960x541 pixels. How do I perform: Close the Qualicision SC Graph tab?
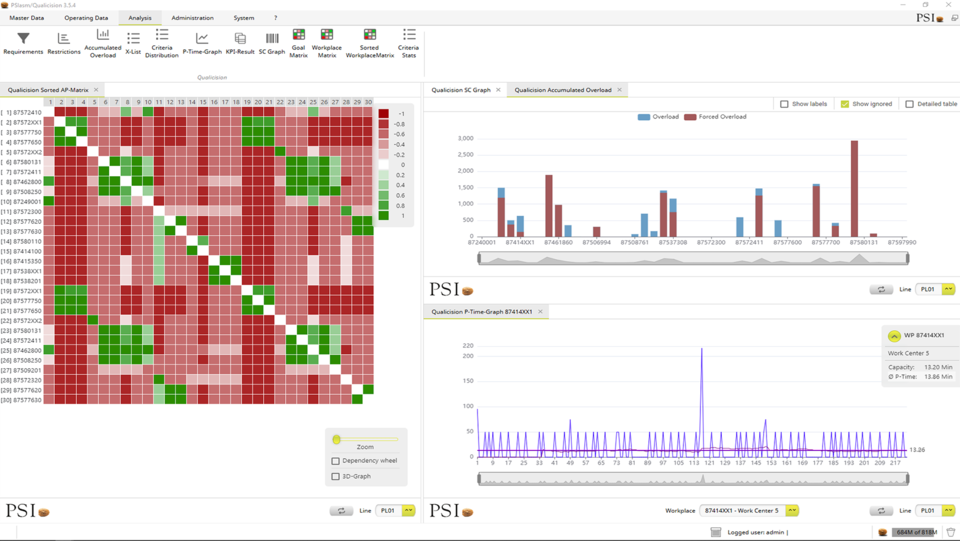(x=498, y=90)
